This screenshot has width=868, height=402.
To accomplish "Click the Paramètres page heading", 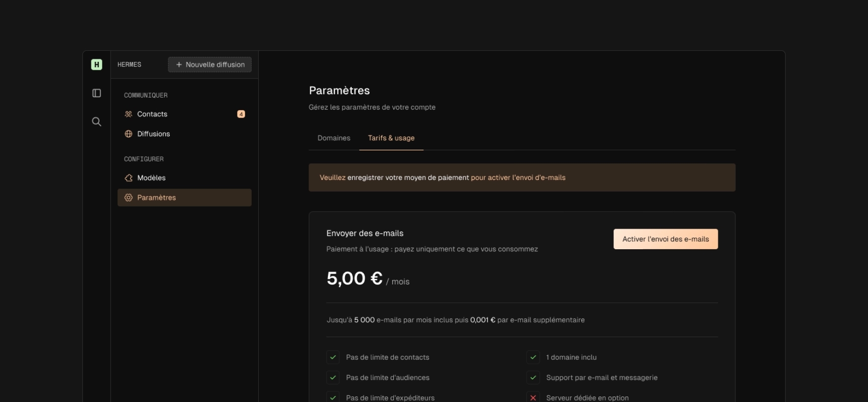I will click(340, 90).
